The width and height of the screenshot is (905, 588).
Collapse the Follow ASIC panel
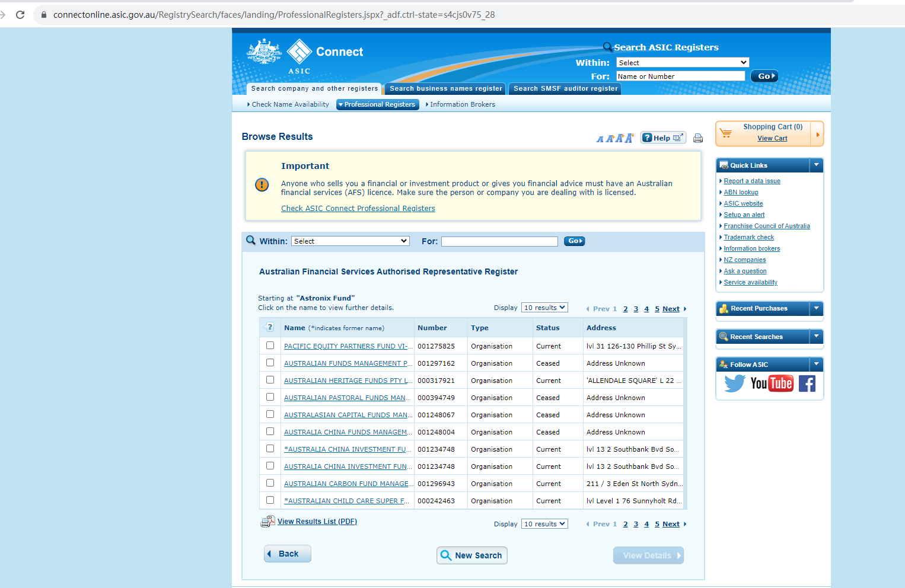tap(817, 365)
